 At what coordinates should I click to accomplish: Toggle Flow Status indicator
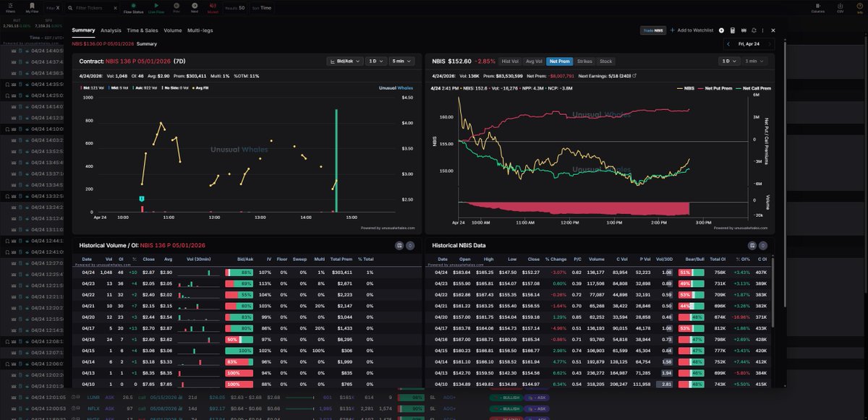click(133, 8)
